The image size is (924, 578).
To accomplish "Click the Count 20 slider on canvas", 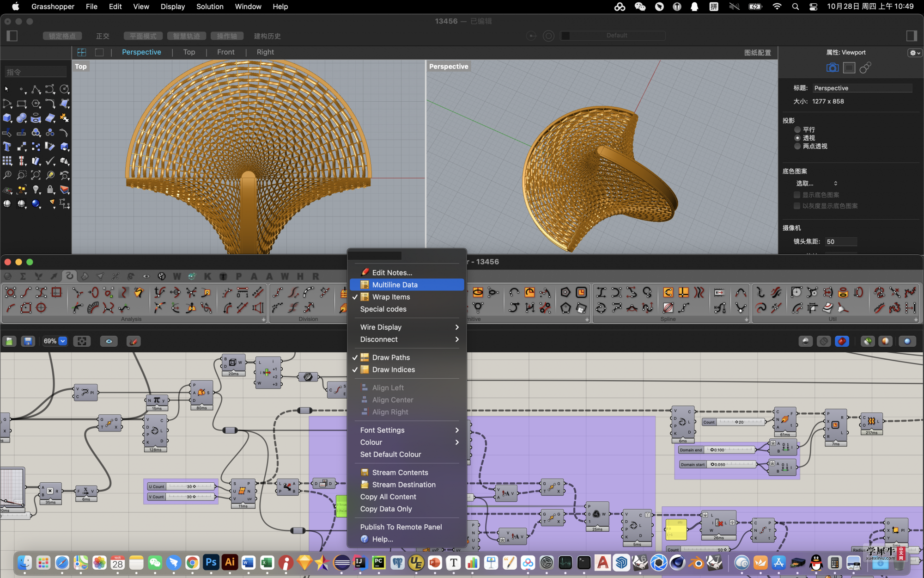I will 734,422.
